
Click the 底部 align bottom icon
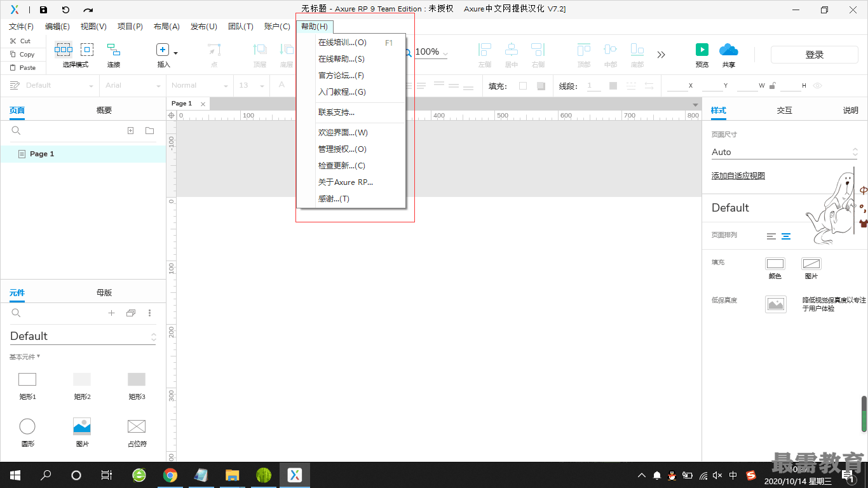tap(637, 50)
